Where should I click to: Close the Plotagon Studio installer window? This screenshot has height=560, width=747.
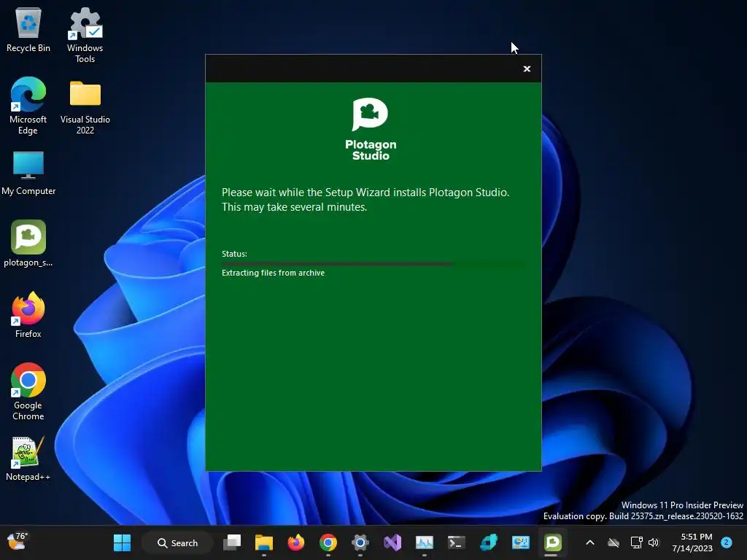pos(527,69)
